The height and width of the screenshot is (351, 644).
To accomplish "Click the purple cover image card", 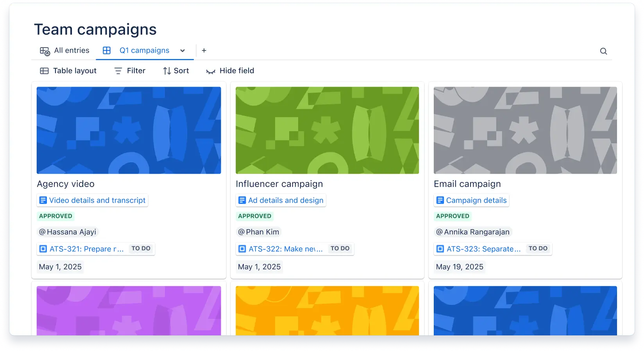I will (x=129, y=311).
